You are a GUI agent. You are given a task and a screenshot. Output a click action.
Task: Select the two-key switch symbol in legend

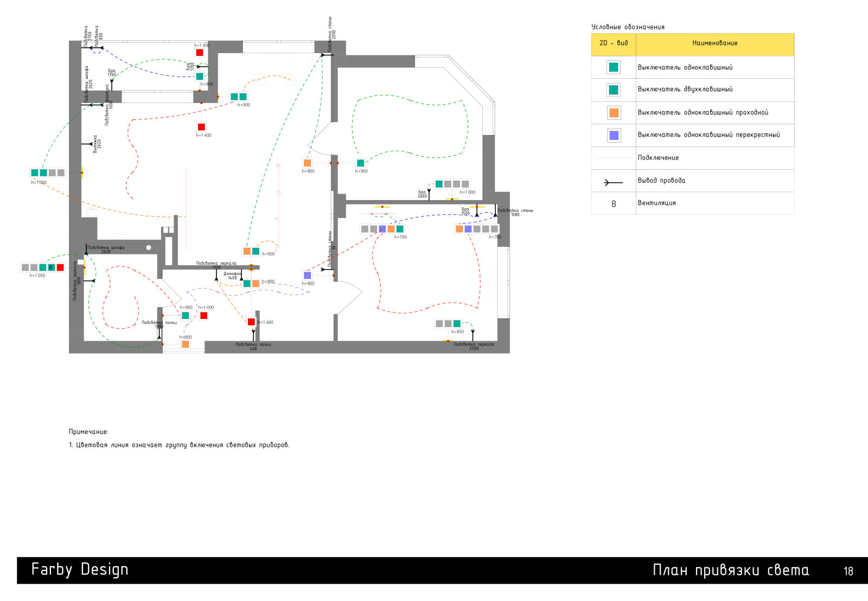click(614, 90)
